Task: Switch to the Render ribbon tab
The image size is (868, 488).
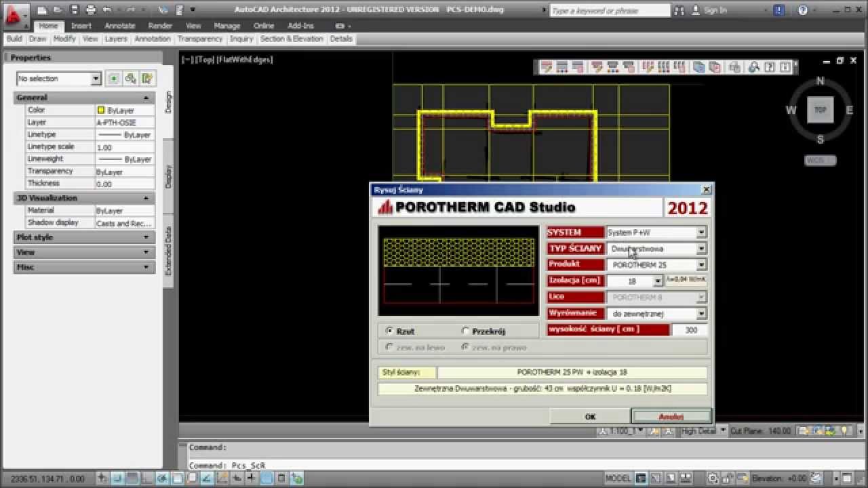Action: 160,26
